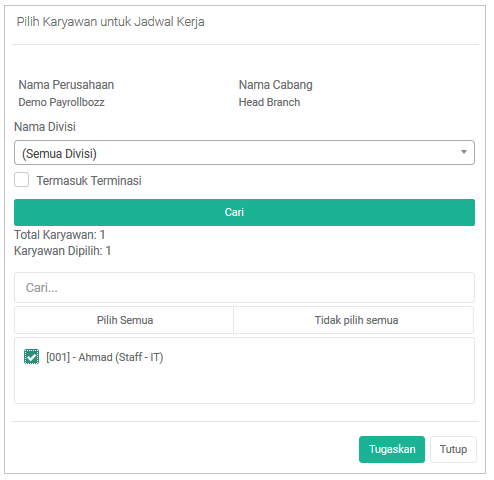Click the Pilih Karyawan untuk Jadwal Kerja title

[x=111, y=22]
